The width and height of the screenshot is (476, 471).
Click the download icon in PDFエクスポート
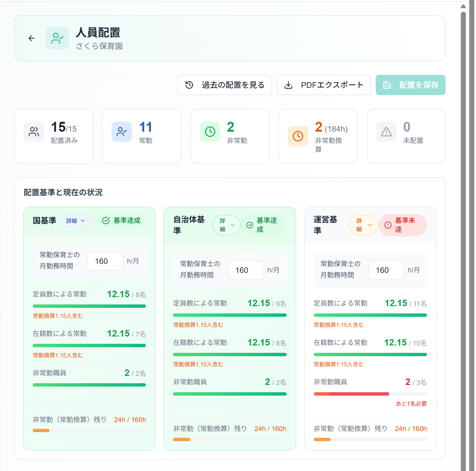click(x=288, y=85)
